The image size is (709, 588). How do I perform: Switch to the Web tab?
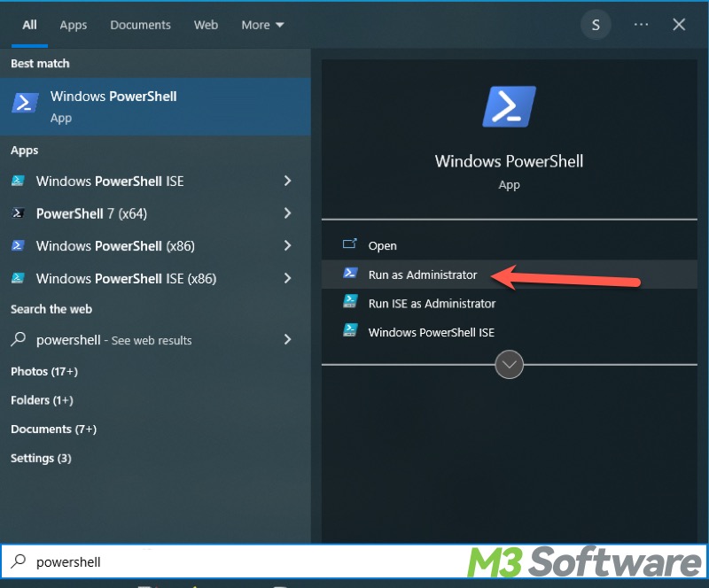(x=206, y=25)
